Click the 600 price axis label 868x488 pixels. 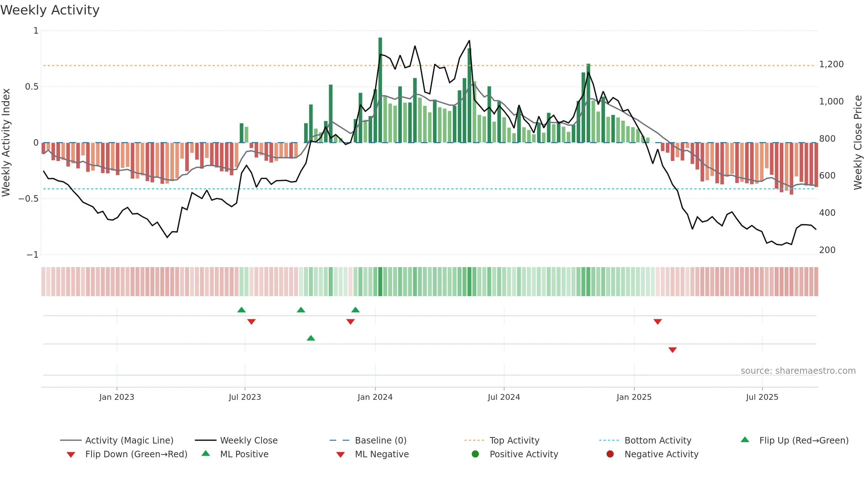click(x=827, y=176)
